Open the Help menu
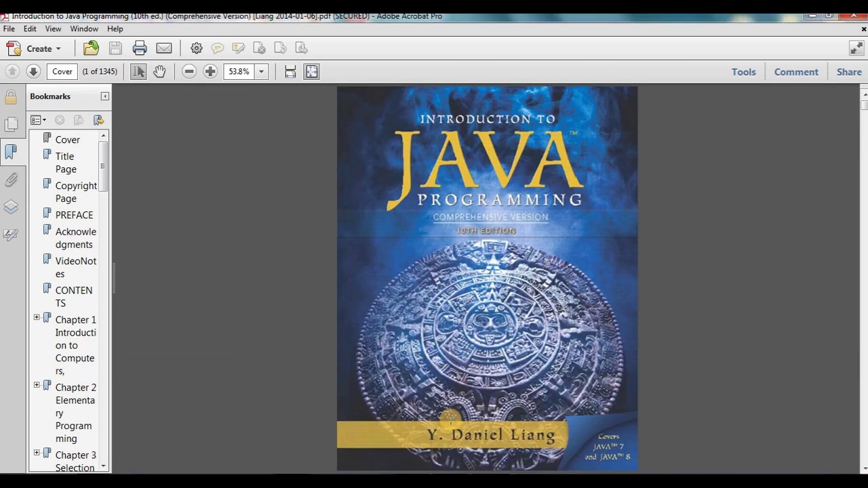Image resolution: width=868 pixels, height=488 pixels. (115, 29)
